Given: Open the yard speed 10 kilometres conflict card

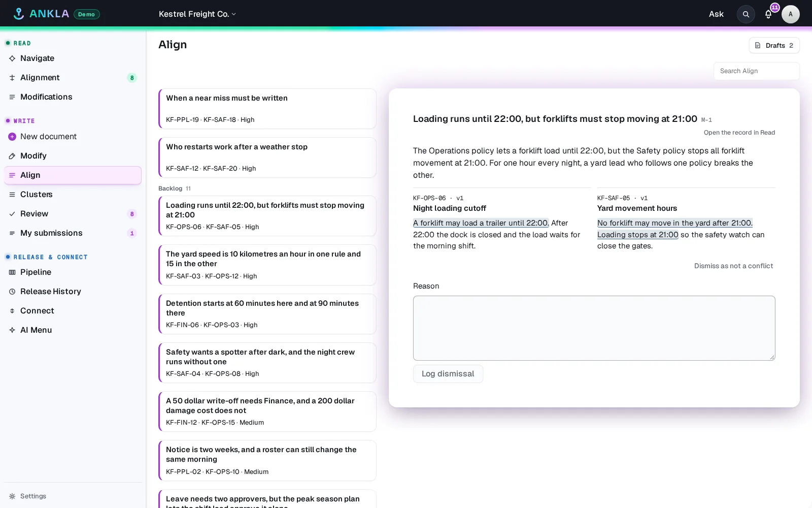Looking at the screenshot, I should (267, 265).
